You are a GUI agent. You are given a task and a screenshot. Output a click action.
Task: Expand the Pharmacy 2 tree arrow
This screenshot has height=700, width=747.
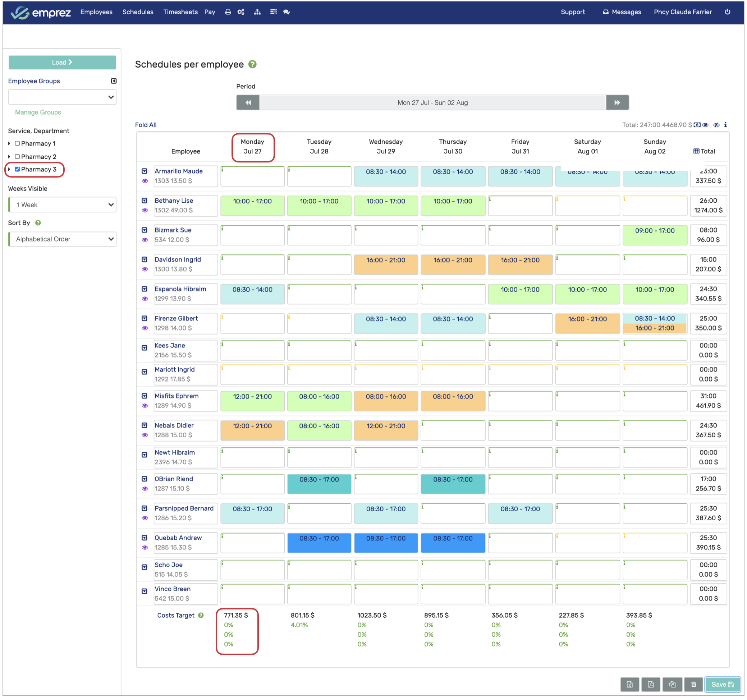pos(9,157)
